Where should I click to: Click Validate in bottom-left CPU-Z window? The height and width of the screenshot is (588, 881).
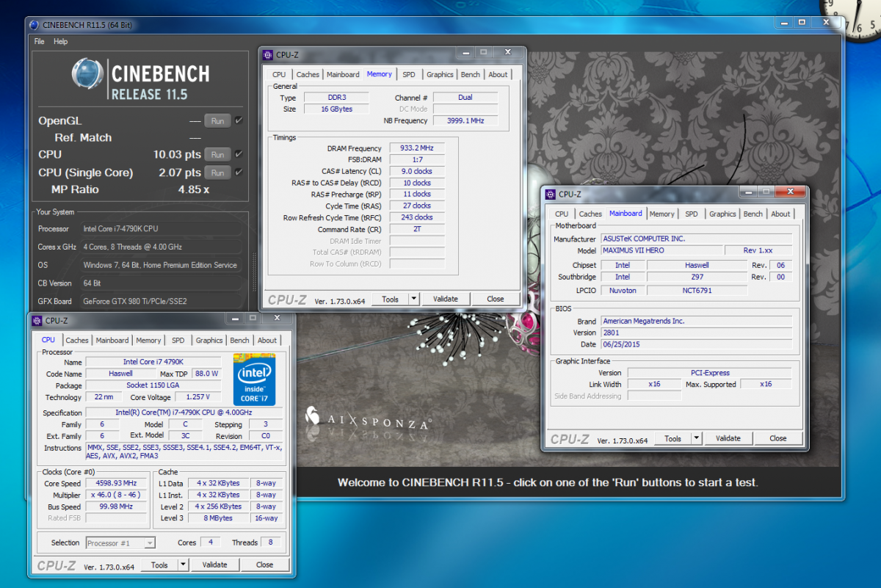(214, 565)
